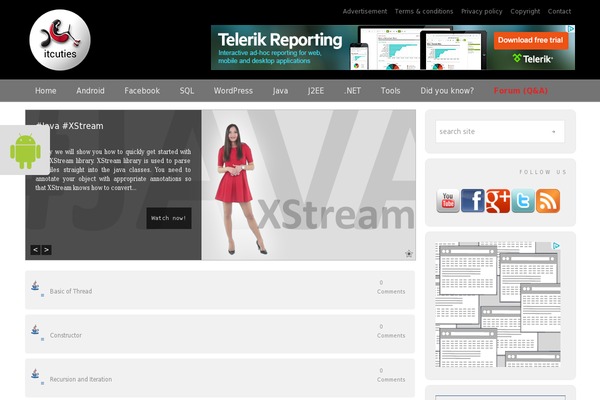Click the sidebar browser windows advertisement
This screenshot has width=600, height=400.
pyautogui.click(x=498, y=304)
